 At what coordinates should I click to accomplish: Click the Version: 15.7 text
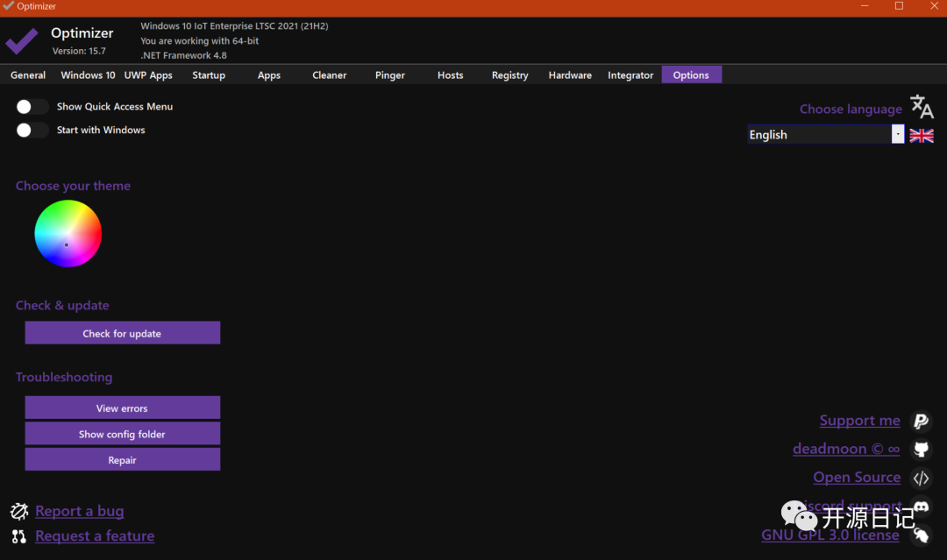pos(79,51)
